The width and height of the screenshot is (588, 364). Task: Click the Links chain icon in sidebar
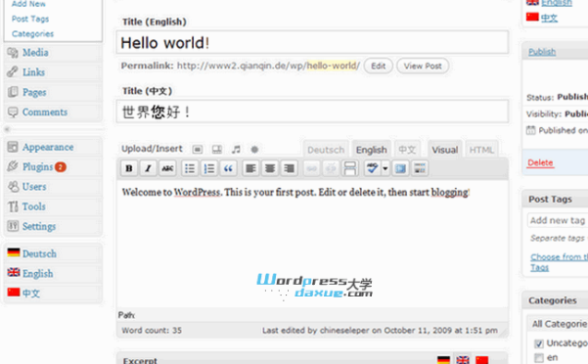point(13,71)
